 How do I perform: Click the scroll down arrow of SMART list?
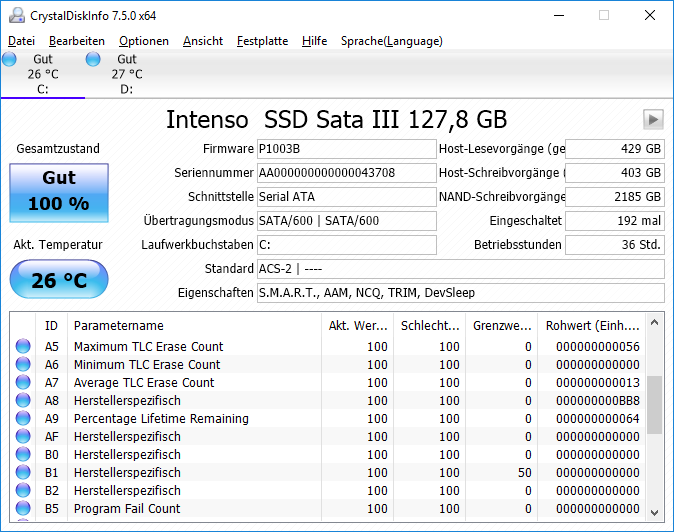click(654, 512)
